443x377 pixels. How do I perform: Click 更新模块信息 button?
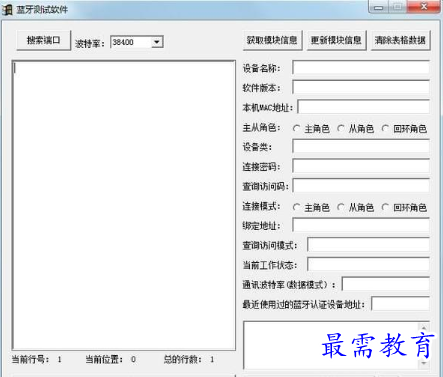pos(336,40)
